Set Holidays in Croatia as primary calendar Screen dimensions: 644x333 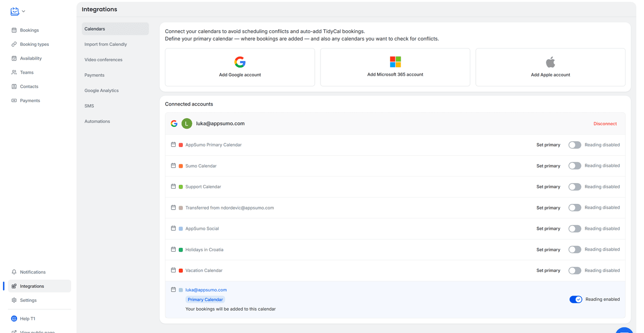pos(548,249)
